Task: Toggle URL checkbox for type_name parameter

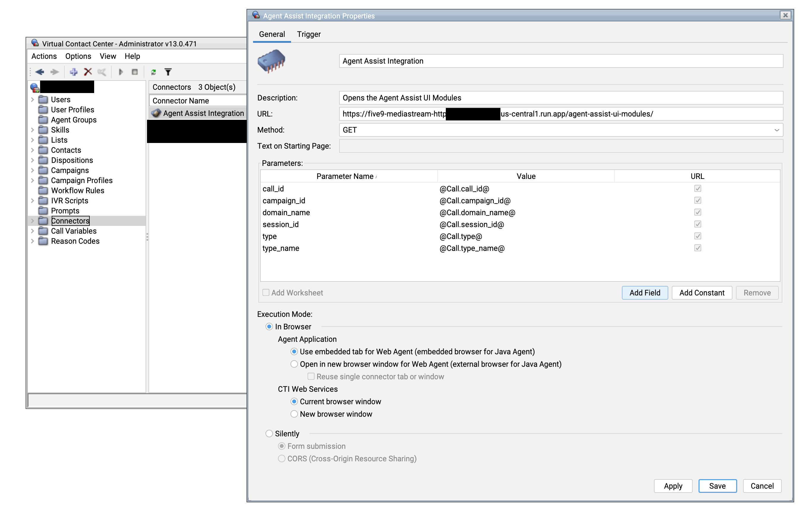Action: point(698,248)
